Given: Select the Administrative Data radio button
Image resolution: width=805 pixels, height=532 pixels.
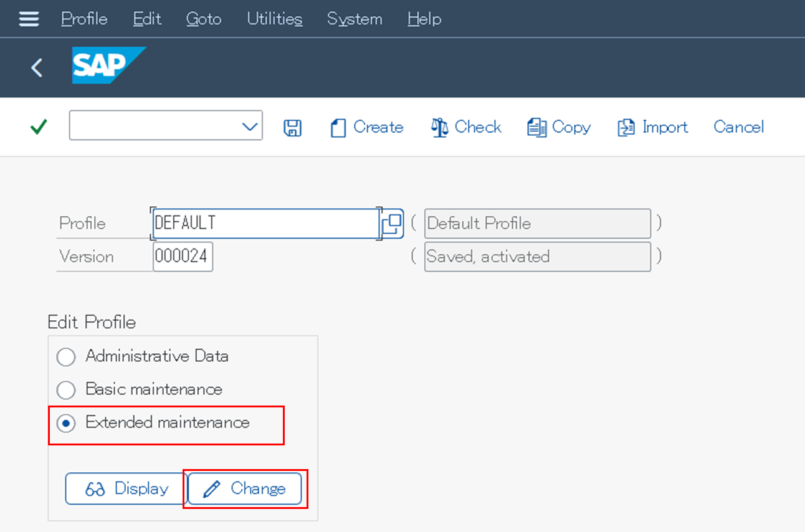Looking at the screenshot, I should tap(66, 357).
